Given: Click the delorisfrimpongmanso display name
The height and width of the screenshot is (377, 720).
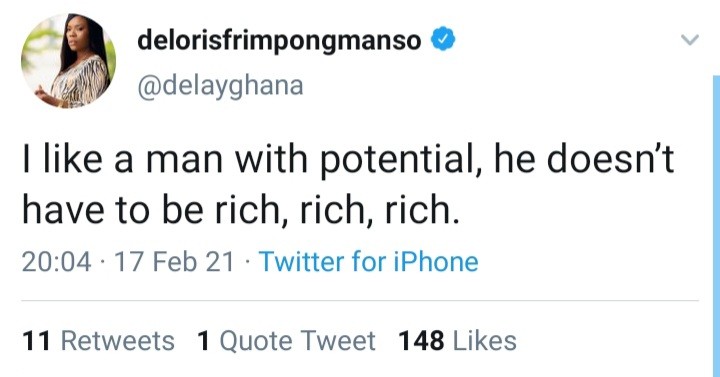Looking at the screenshot, I should (279, 40).
